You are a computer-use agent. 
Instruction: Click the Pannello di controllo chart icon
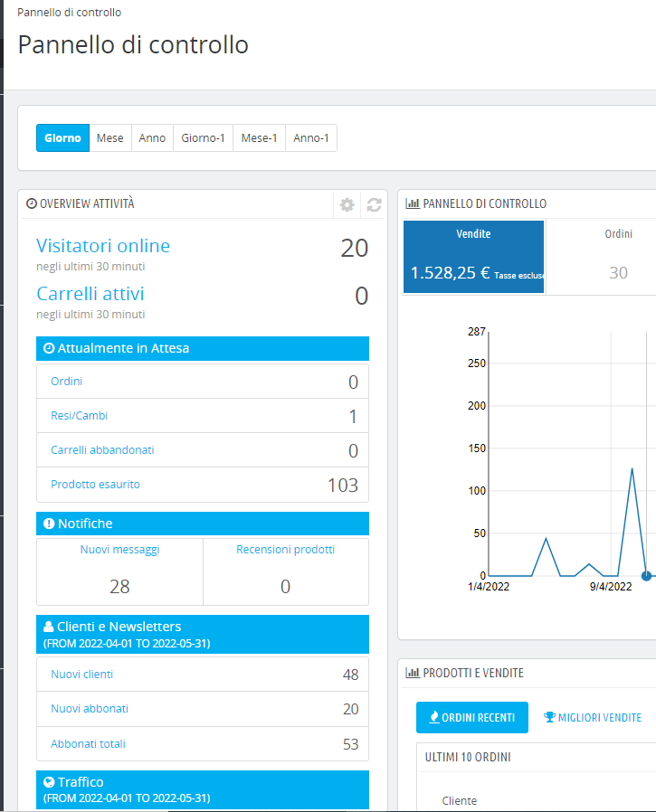(x=413, y=203)
